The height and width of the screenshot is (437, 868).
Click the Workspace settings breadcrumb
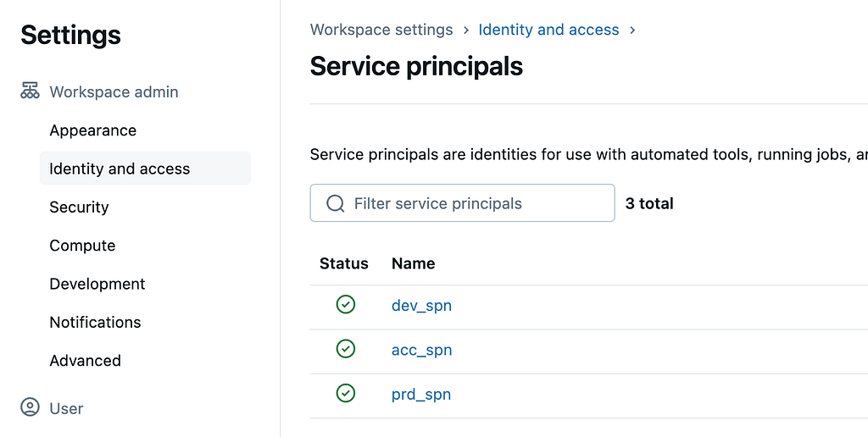(381, 30)
